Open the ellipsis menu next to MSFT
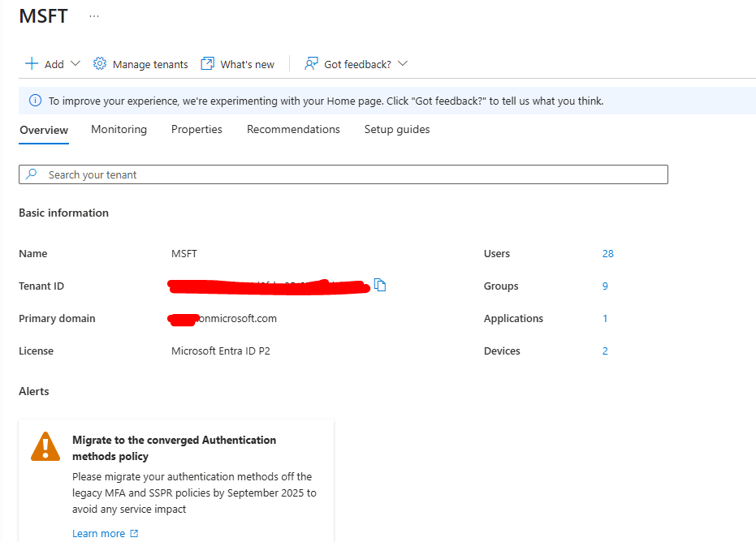756x542 pixels. [94, 16]
